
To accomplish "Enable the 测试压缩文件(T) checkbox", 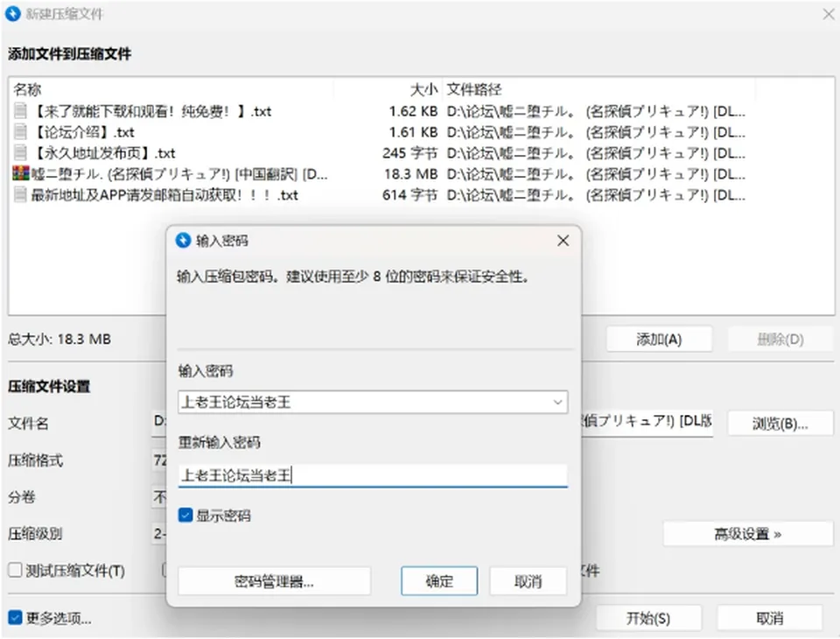I will [x=15, y=570].
